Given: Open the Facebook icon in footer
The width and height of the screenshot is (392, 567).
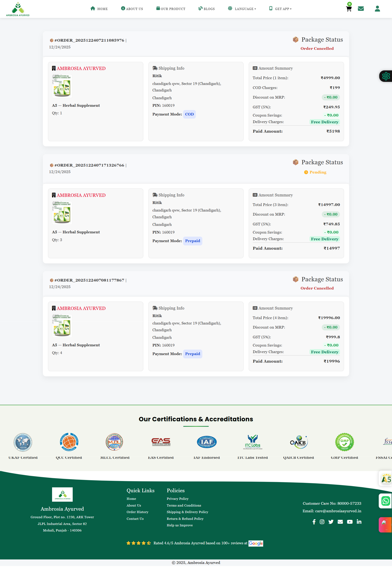Looking at the screenshot, I should (314, 521).
